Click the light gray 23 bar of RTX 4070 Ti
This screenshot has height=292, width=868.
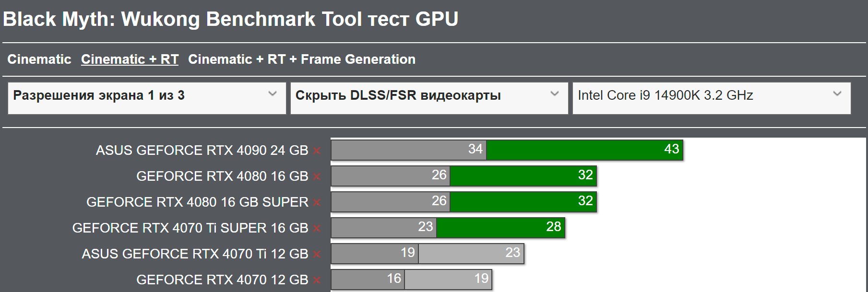click(471, 254)
